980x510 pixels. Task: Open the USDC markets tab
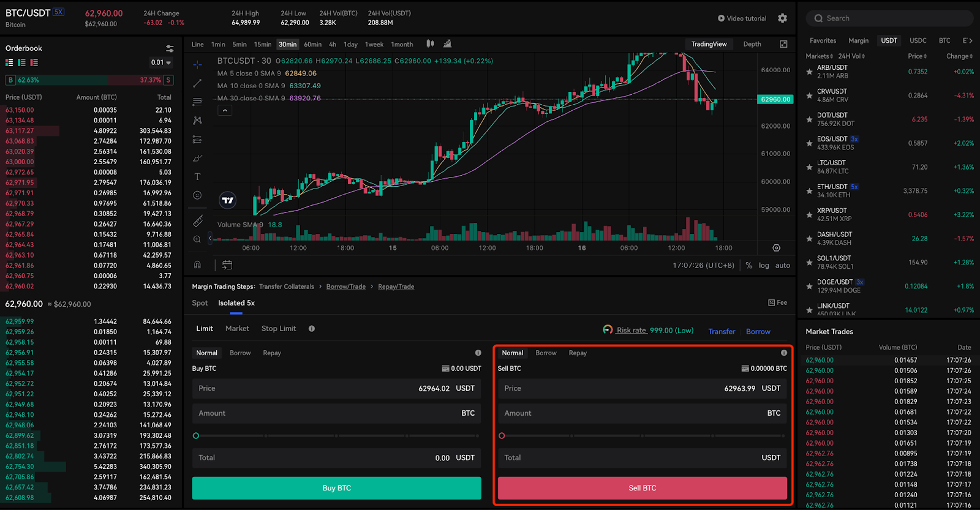[x=918, y=40]
